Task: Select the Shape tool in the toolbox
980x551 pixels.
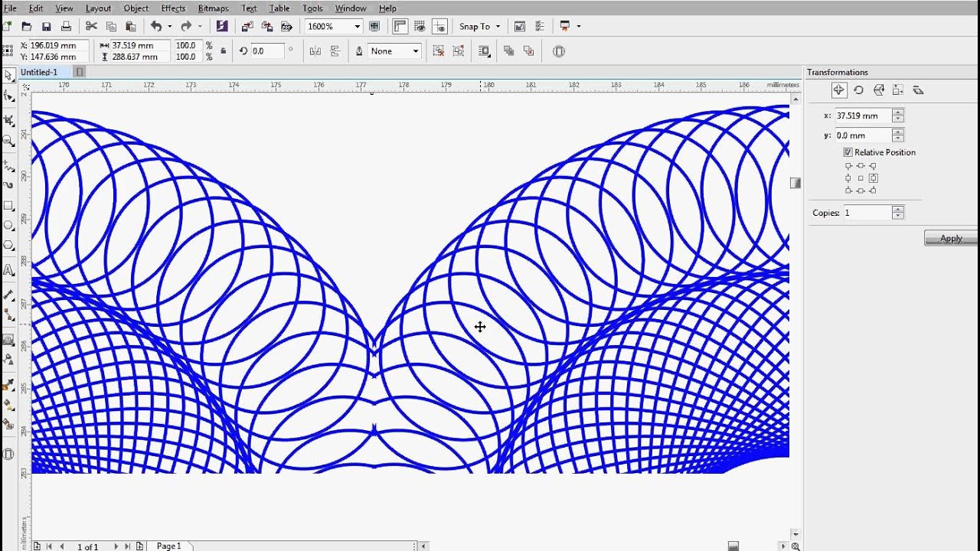Action: [8, 96]
